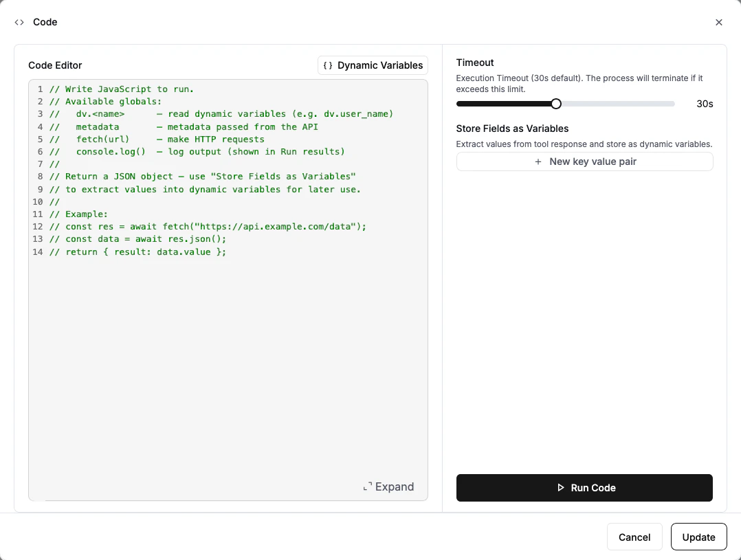741x560 pixels.
Task: Click the play icon inside Run Code button
Action: tap(560, 488)
